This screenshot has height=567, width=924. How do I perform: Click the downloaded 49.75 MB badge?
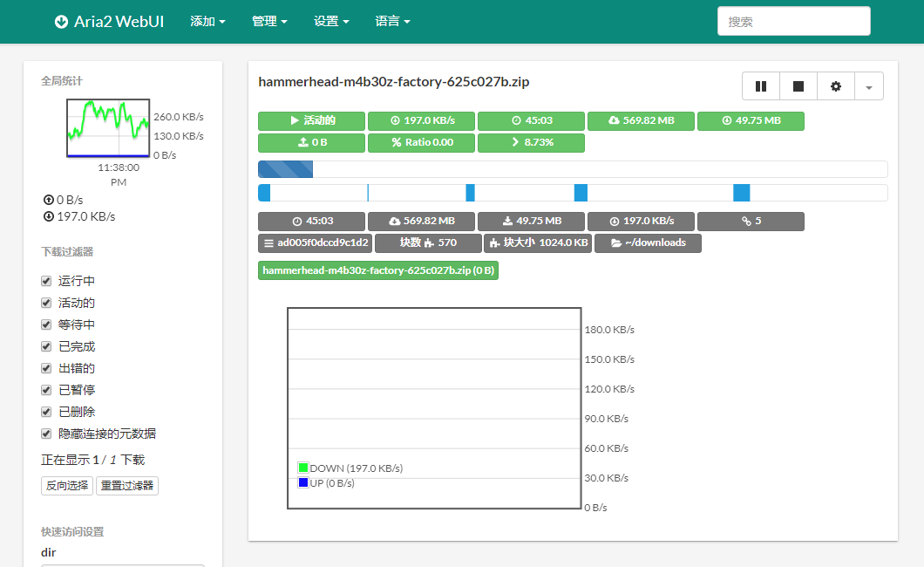tap(751, 121)
